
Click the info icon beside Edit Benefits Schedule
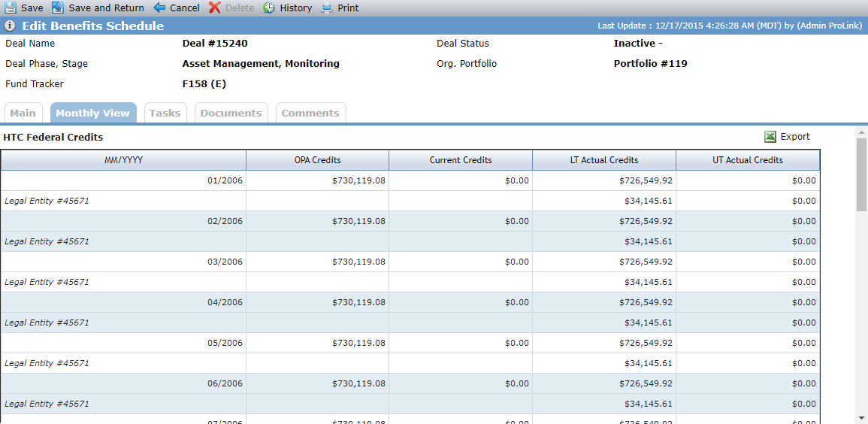10,26
